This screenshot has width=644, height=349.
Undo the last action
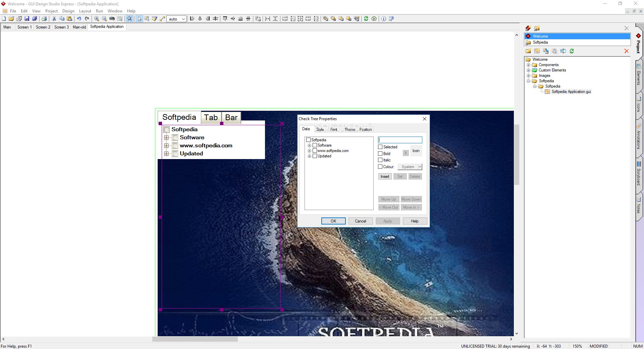[x=79, y=19]
